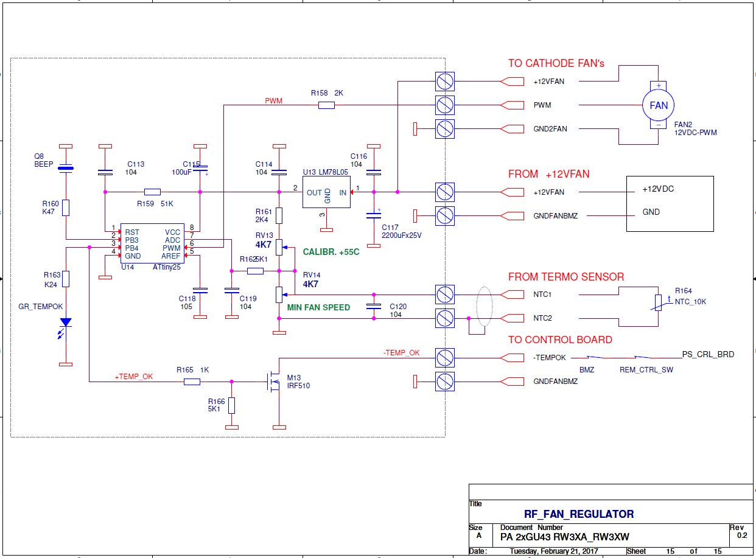Click the 'CALIBR. +55C' note
Viewport: 756px width, 558px height.
[x=332, y=251]
